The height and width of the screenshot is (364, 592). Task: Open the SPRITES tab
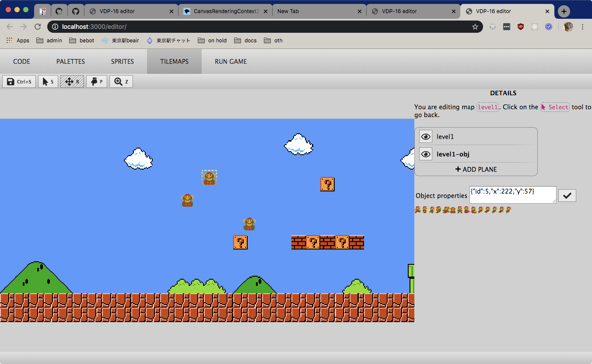[x=123, y=62]
